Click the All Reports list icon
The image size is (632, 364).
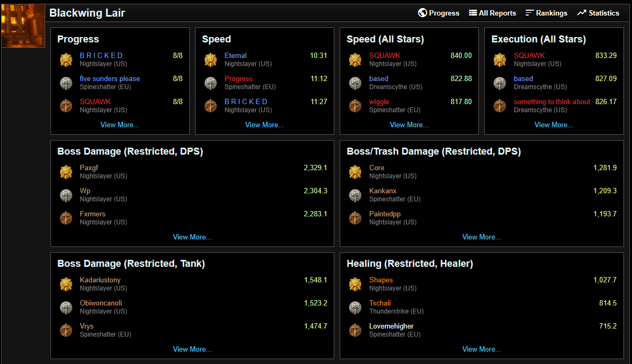pyautogui.click(x=473, y=13)
